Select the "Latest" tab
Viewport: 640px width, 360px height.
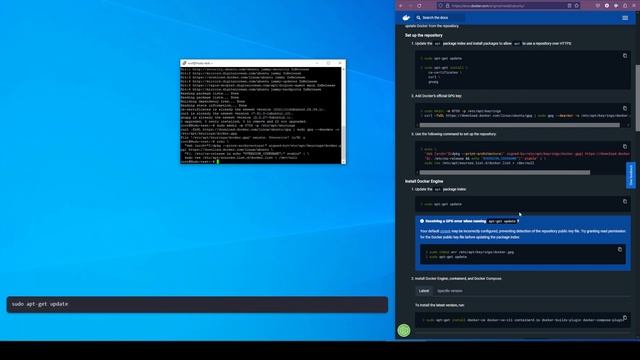[x=424, y=291]
